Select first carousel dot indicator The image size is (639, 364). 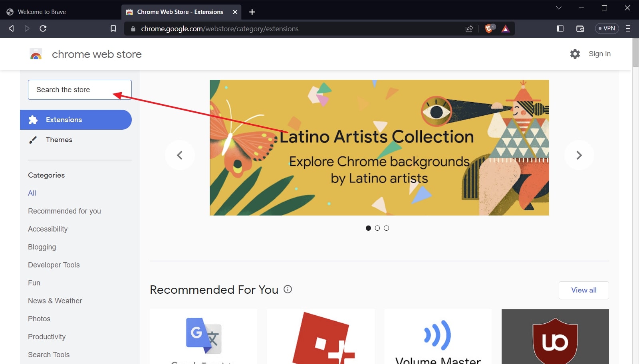368,228
